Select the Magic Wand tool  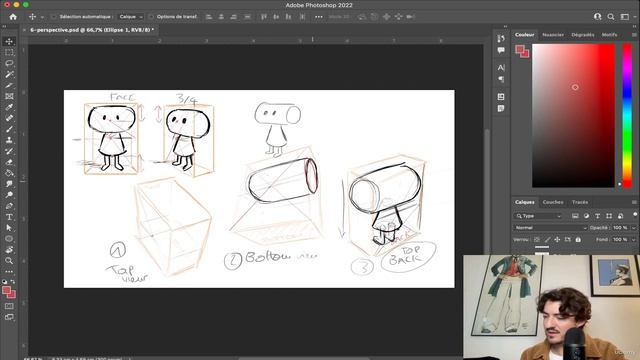point(9,74)
